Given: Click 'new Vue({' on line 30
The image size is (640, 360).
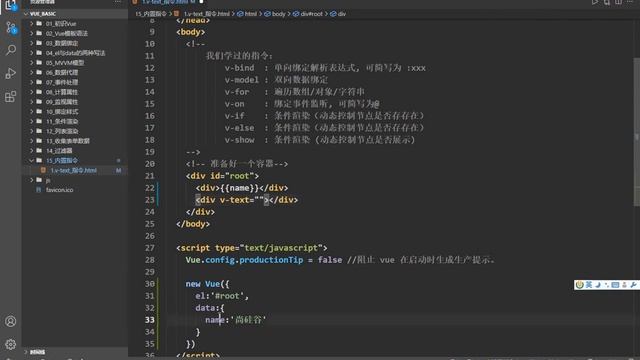Looking at the screenshot, I should pos(207,284).
